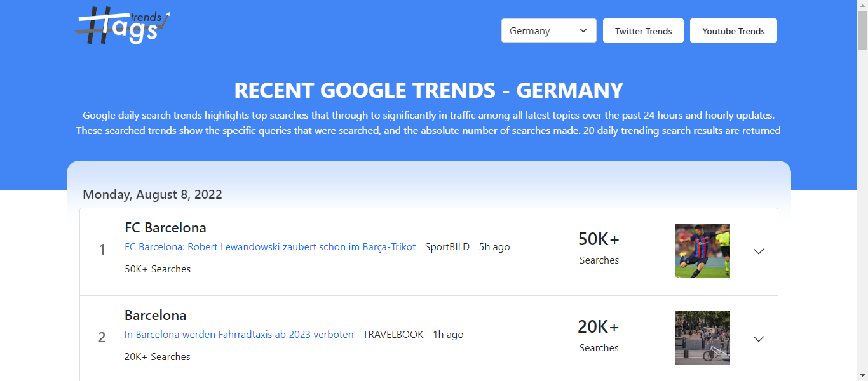The image size is (868, 381).
Task: Open the Germany country dropdown
Action: (x=548, y=30)
